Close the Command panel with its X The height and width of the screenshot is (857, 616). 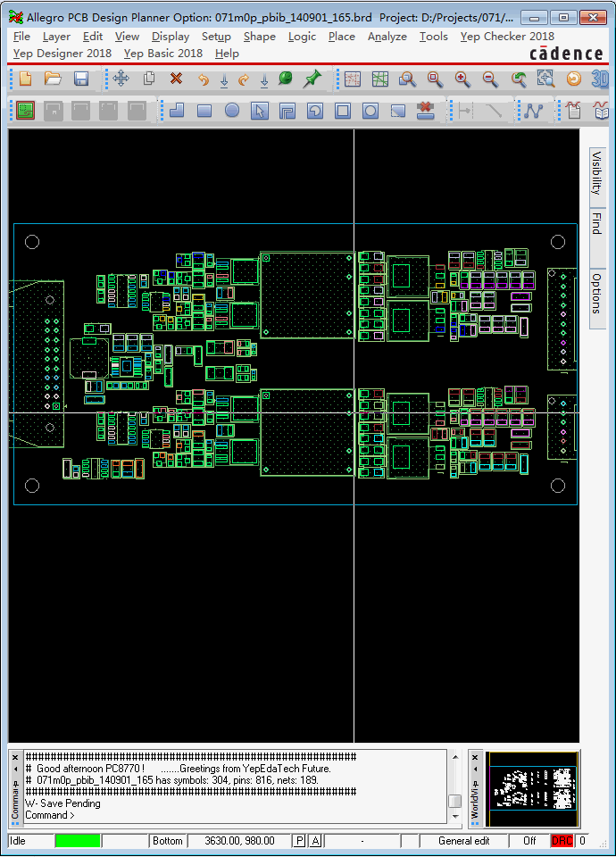point(15,758)
